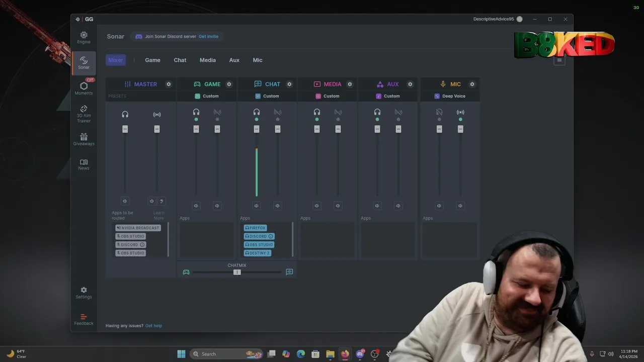This screenshot has height=362, width=644.
Task: Select the Mixer tab
Action: [116, 60]
